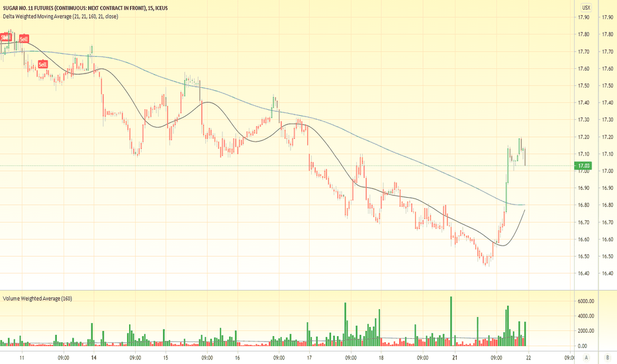Click date label 11 on time axis
Screen dimensions: 617x364
tap(22, 357)
